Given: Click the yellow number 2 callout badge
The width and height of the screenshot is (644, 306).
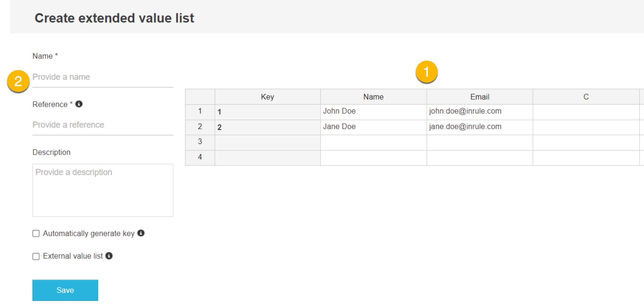Looking at the screenshot, I should click(x=18, y=81).
